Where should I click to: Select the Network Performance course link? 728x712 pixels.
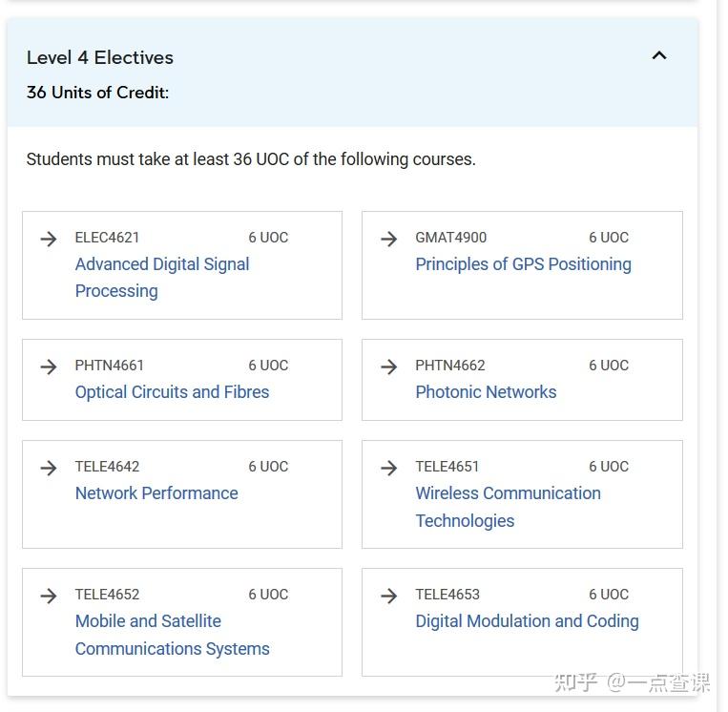point(156,493)
